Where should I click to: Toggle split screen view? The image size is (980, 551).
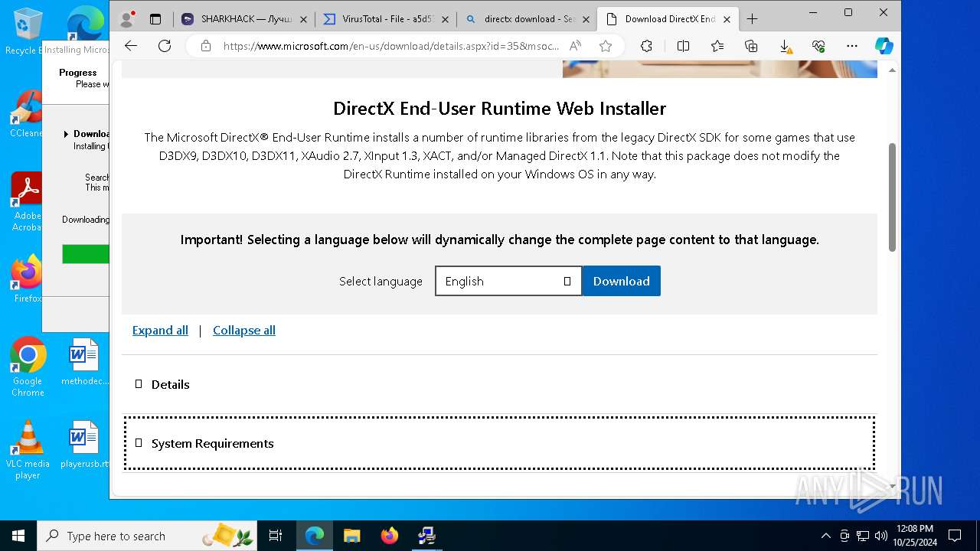684,46
